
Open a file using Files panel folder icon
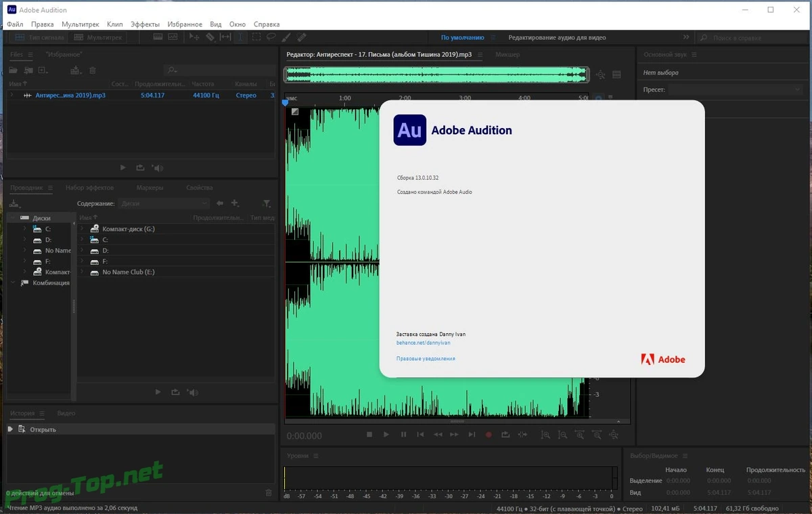pos(13,70)
